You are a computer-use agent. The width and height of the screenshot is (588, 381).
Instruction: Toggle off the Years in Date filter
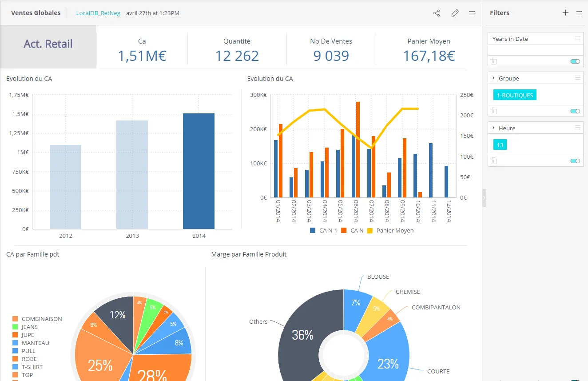[x=575, y=61]
